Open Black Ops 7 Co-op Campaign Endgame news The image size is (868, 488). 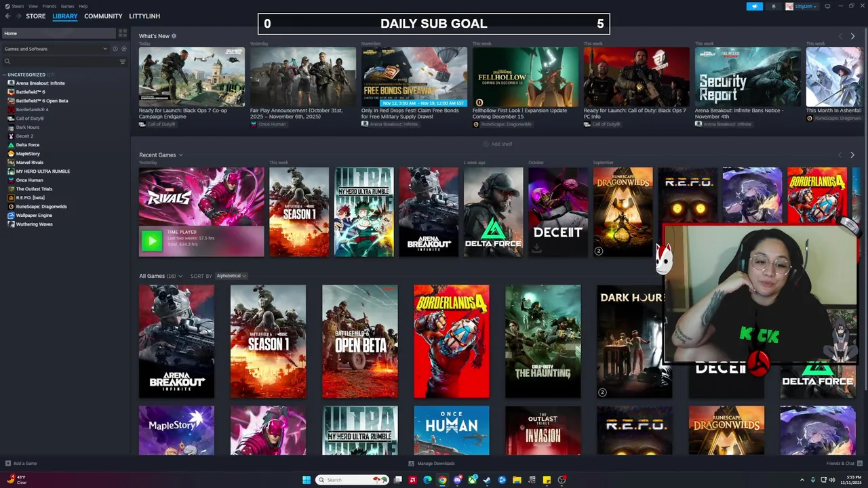(x=192, y=77)
